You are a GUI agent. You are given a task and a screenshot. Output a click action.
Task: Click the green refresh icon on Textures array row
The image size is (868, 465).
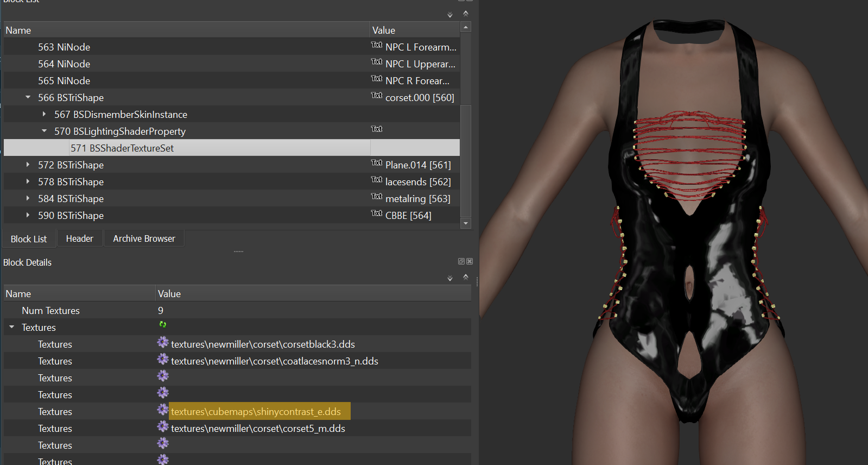click(x=162, y=325)
